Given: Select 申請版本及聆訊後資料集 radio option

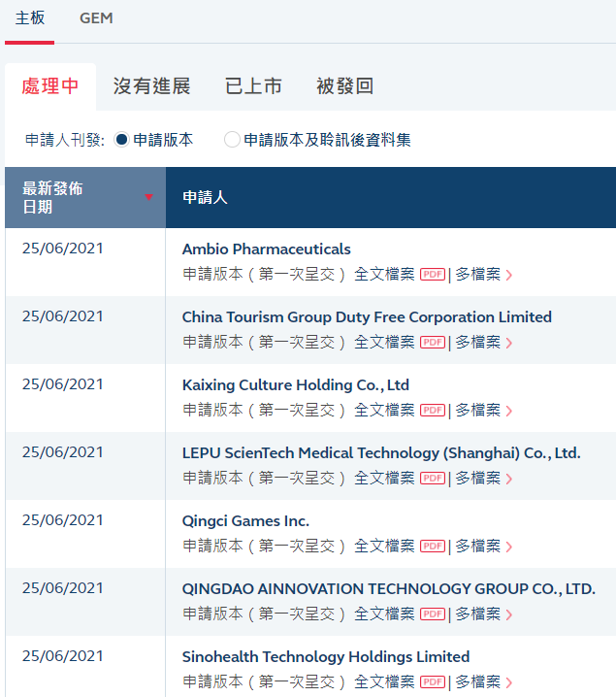Looking at the screenshot, I should pyautogui.click(x=232, y=140).
